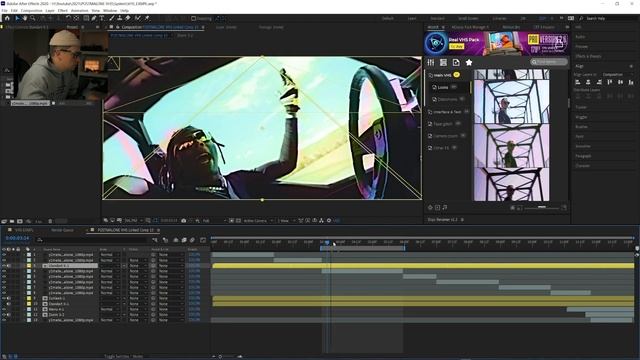Viewport: 640px width, 360px height.
Task: Open viewer magnification ratio dropdown
Action: 133,220
